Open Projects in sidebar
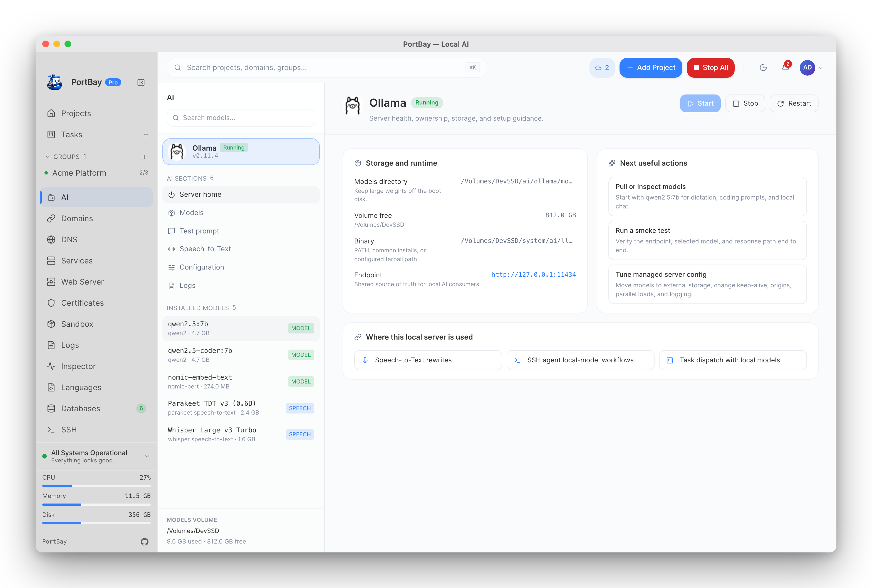 96,113
